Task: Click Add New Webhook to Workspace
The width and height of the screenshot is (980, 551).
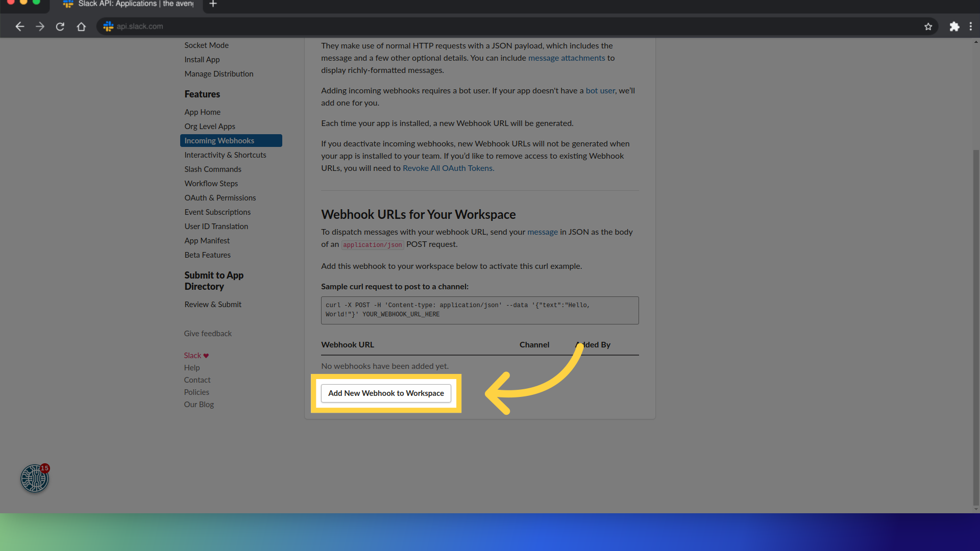Action: [386, 393]
